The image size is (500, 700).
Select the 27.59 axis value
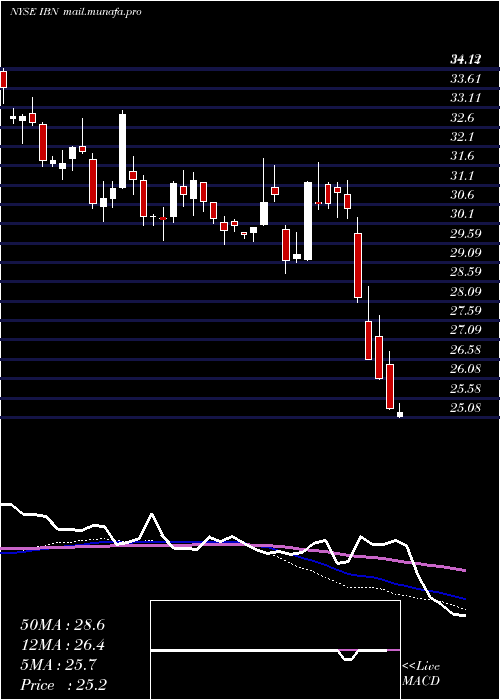tap(465, 311)
